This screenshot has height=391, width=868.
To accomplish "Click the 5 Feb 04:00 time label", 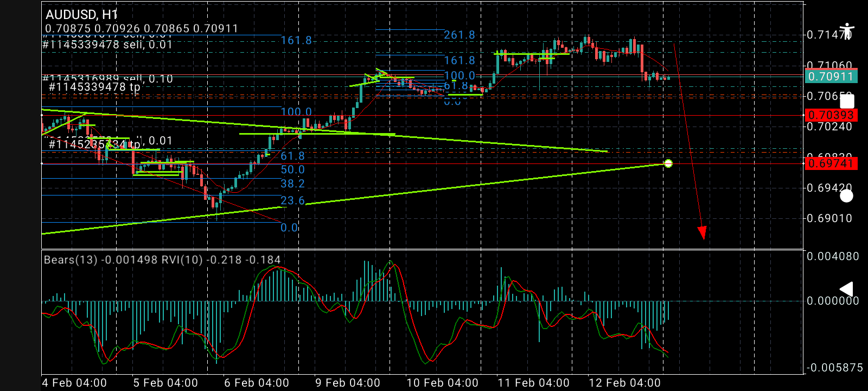I will click(165, 383).
